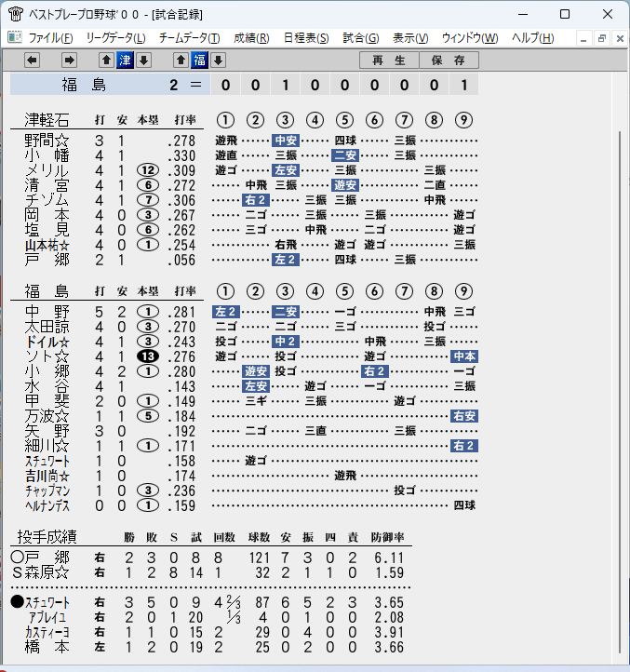Select batter チゾム in 津軽石 lineup
This screenshot has width=630, height=672.
point(47,200)
